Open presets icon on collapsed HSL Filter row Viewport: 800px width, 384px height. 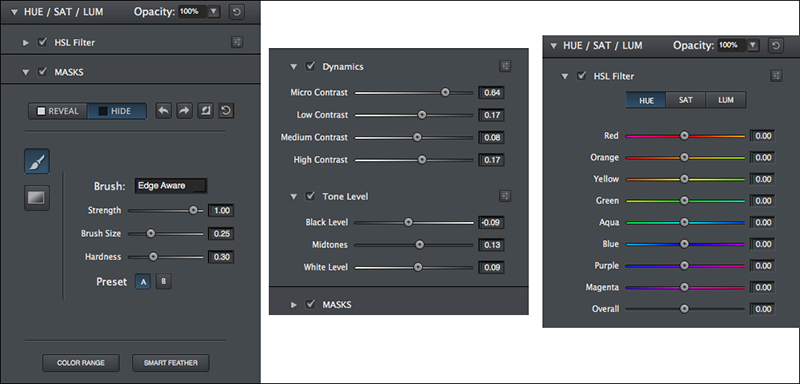[x=236, y=42]
